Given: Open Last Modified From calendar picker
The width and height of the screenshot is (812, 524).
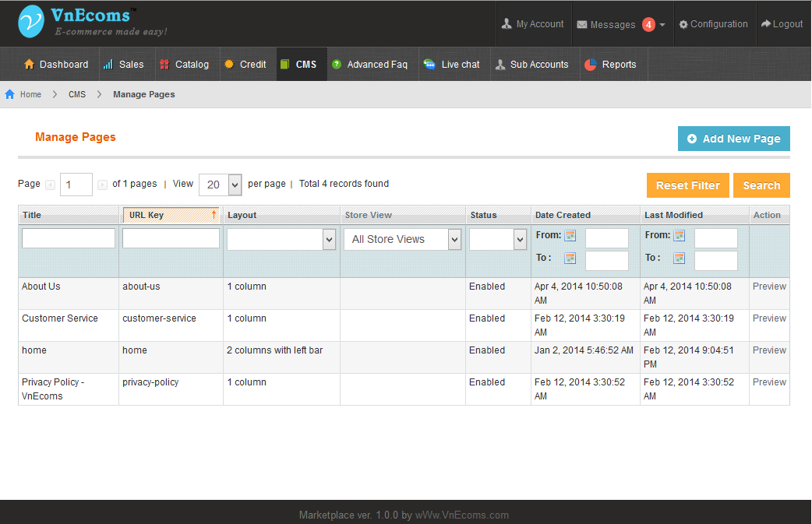Looking at the screenshot, I should (x=680, y=235).
